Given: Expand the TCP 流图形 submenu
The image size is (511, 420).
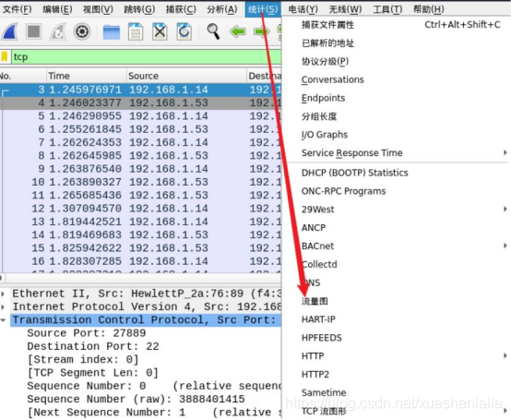Looking at the screenshot, I should (x=396, y=411).
